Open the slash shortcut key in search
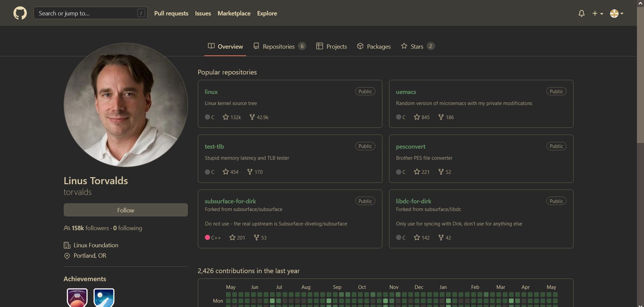Viewport: 644px width, 307px height. (141, 13)
